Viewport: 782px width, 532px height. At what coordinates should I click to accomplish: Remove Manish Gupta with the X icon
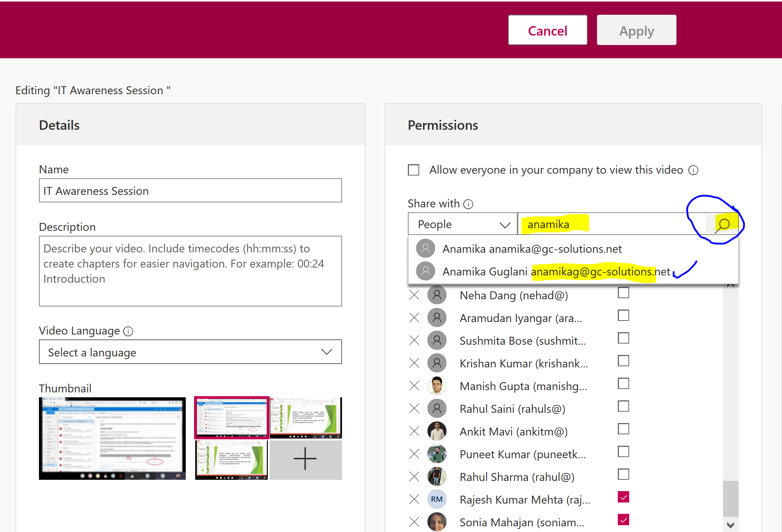pyautogui.click(x=414, y=386)
